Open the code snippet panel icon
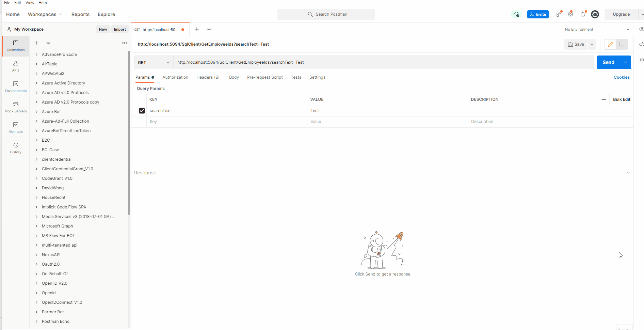The image size is (644, 330). (x=641, y=44)
